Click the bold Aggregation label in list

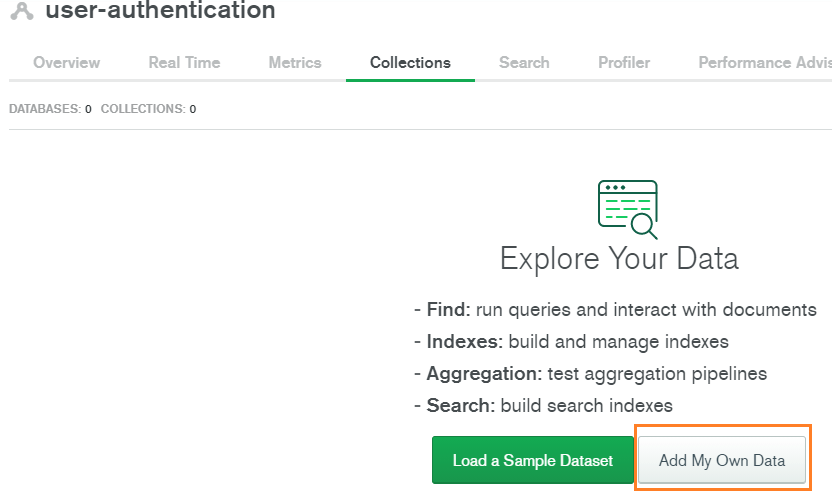pos(484,374)
